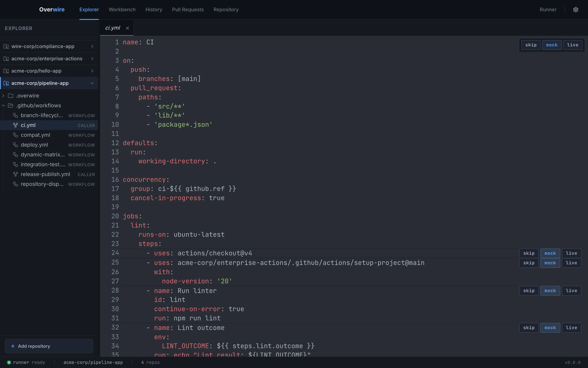588x368 pixels.
Task: Click line 17 concurrency group text
Action: [x=184, y=189]
